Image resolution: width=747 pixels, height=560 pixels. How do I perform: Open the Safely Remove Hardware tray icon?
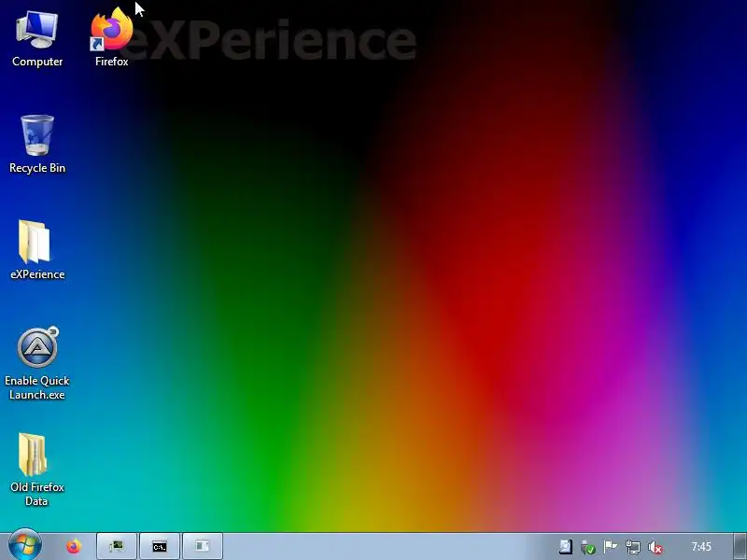point(588,547)
